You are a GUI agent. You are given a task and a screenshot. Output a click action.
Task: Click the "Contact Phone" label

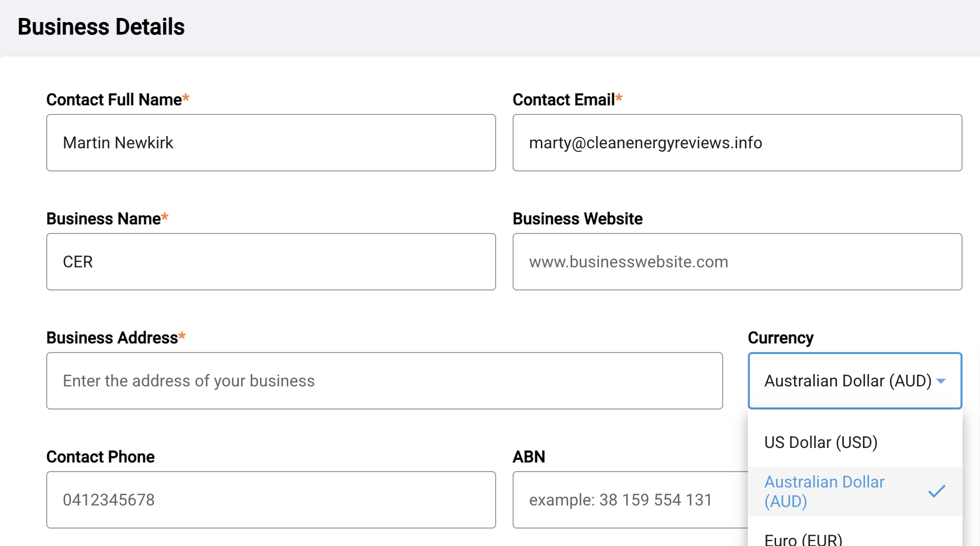click(100, 457)
